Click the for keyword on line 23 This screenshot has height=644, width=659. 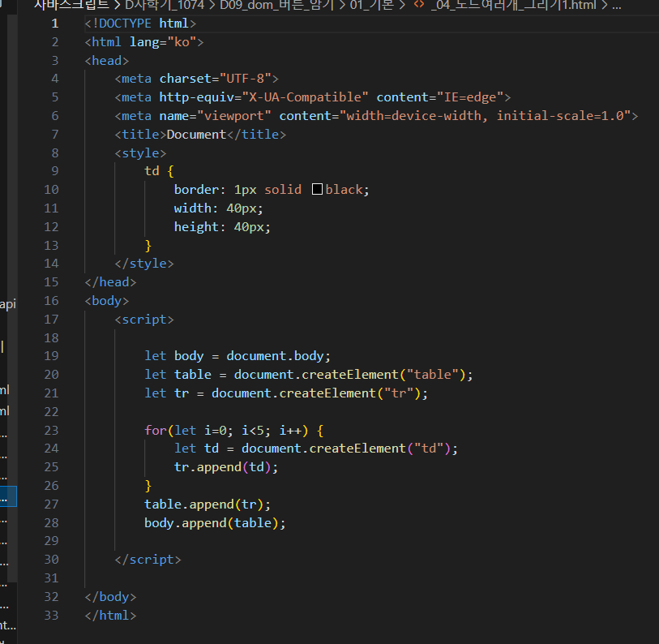(x=156, y=431)
